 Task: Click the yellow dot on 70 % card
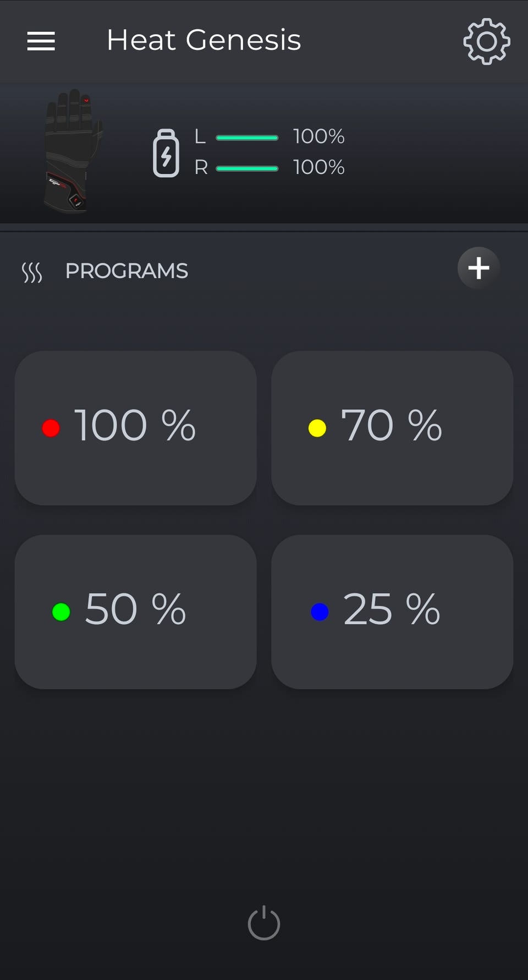pyautogui.click(x=317, y=428)
